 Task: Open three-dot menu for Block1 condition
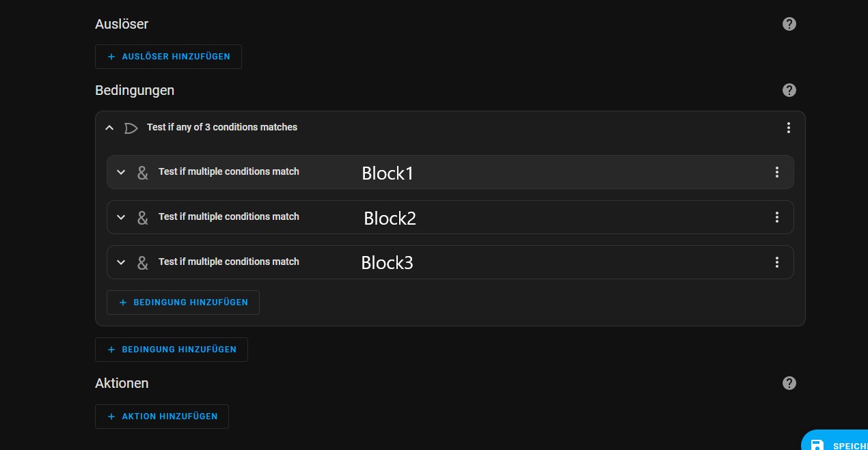(777, 172)
